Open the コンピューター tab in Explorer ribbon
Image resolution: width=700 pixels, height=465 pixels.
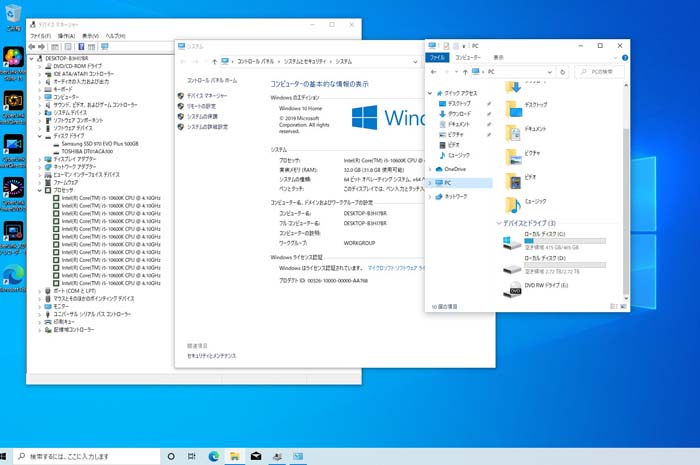[467, 58]
